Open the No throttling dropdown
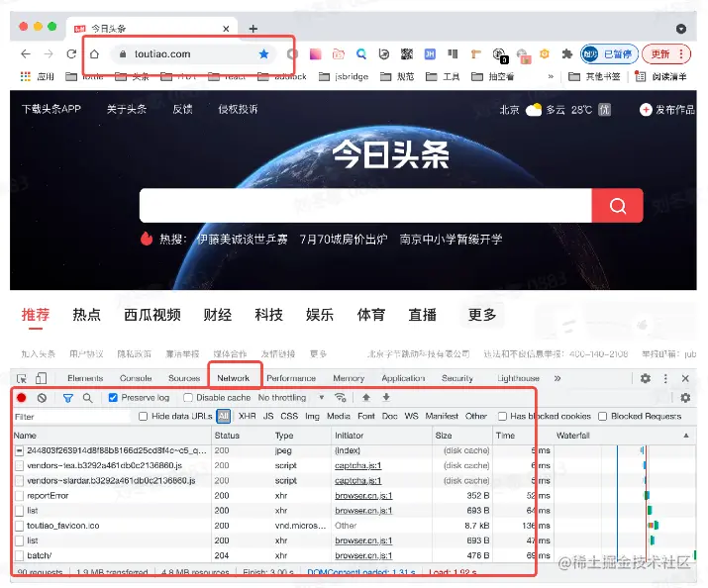 [x=291, y=398]
